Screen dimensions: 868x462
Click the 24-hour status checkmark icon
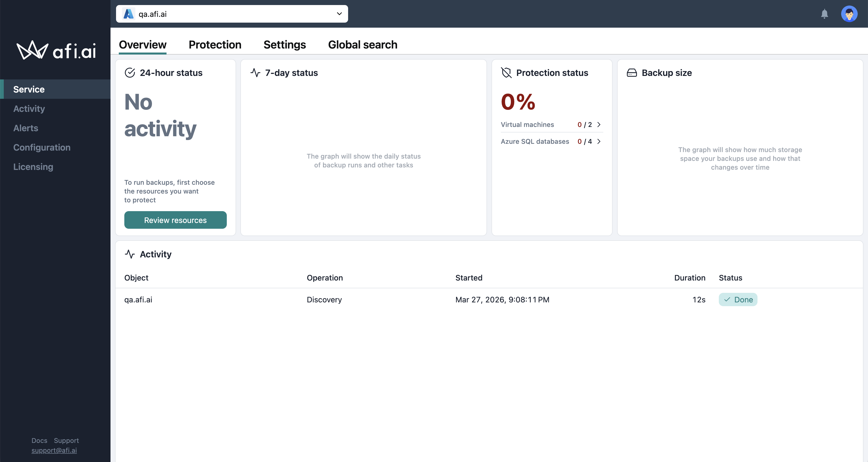(130, 73)
